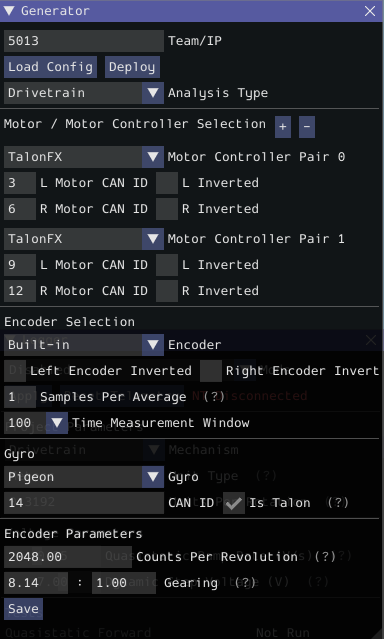384x639 pixels.
Task: Toggle R Inverted for Motor Controller Pair 1
Action: 167,291
